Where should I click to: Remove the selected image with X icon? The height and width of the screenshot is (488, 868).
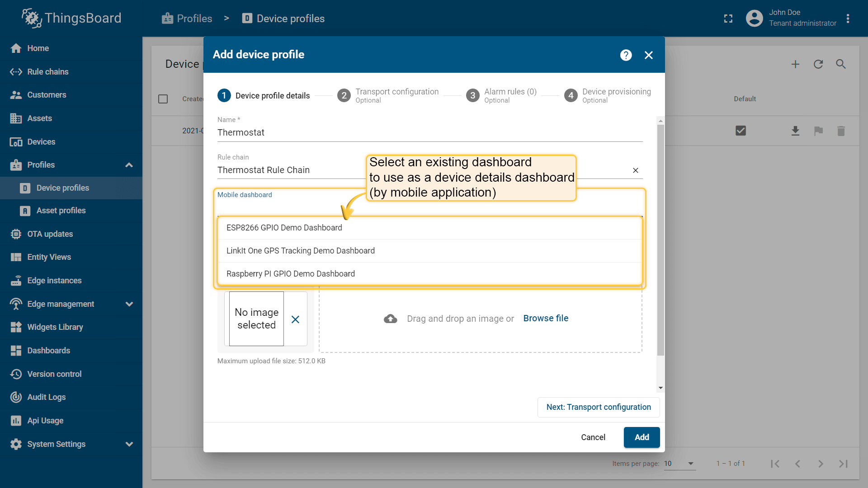pos(295,319)
